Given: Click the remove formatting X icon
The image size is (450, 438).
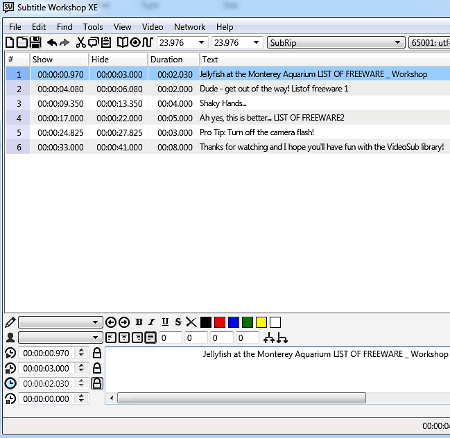Looking at the screenshot, I should coord(191,322).
